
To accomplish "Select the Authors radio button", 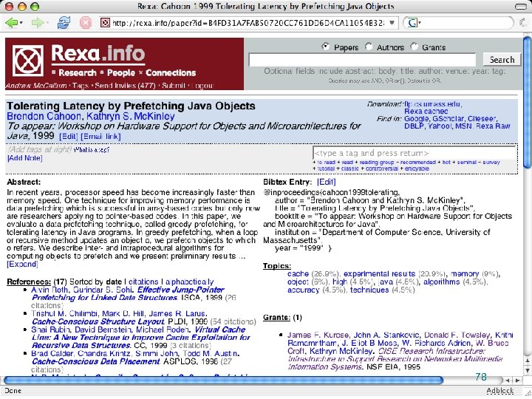I will tap(369, 47).
